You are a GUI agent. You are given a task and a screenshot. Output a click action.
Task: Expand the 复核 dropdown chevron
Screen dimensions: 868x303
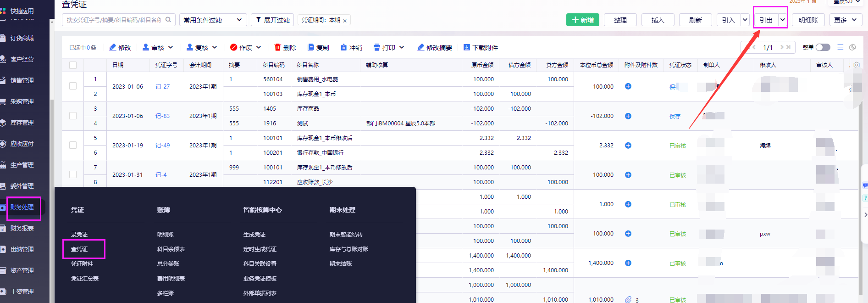(215, 47)
